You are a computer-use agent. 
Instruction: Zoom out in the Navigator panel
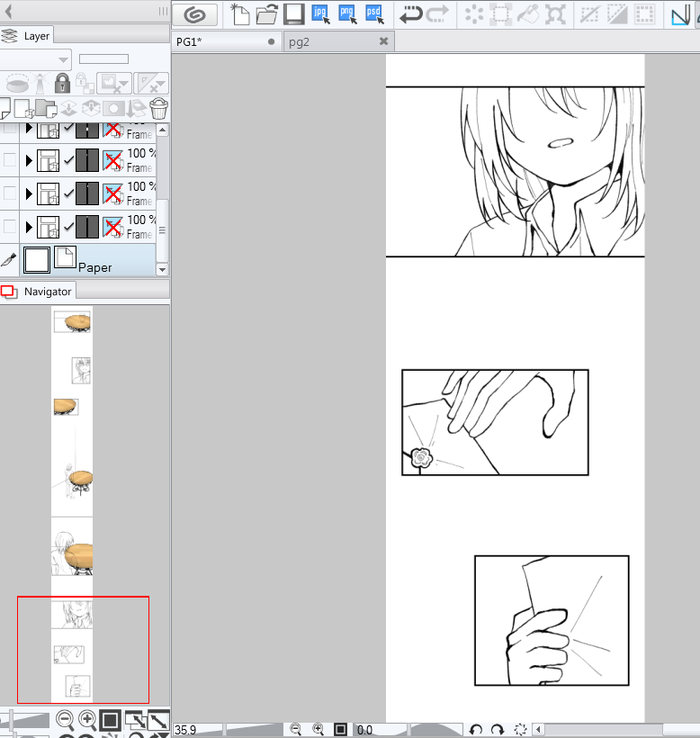[x=65, y=719]
